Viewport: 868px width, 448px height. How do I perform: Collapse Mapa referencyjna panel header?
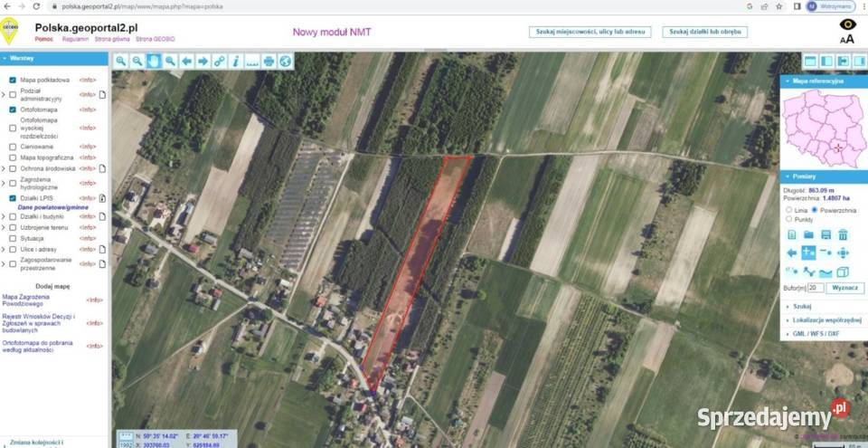tap(824, 81)
